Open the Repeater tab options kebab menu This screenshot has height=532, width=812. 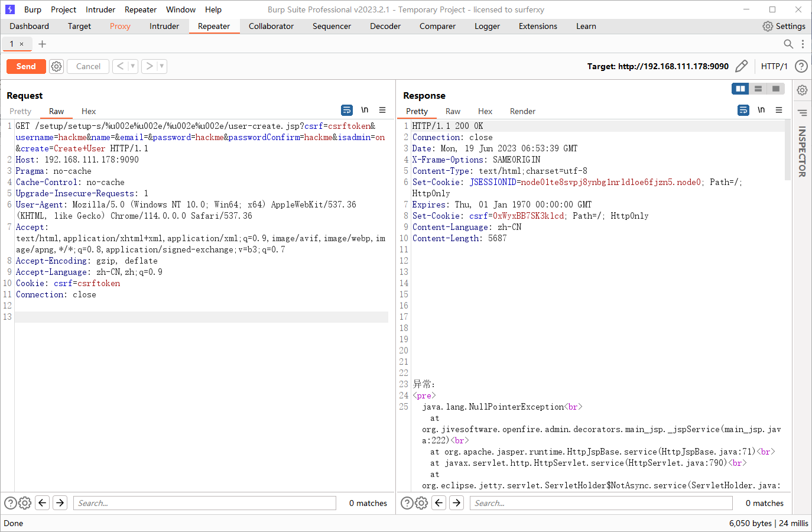(x=803, y=44)
